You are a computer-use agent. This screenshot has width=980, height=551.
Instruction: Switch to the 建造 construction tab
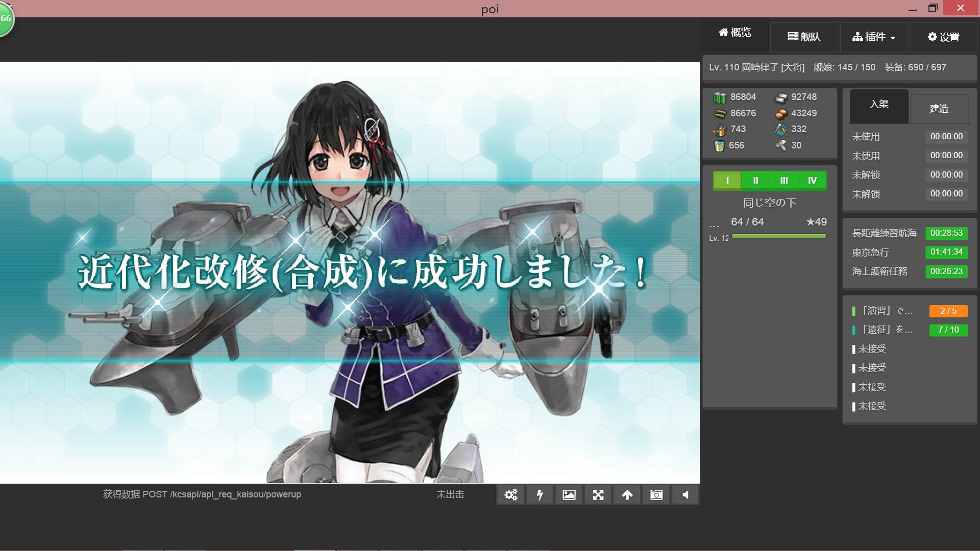939,108
